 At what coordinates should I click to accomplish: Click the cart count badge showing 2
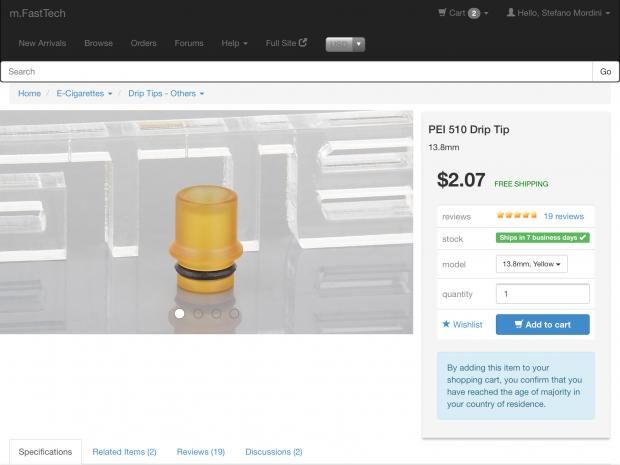coord(474,13)
